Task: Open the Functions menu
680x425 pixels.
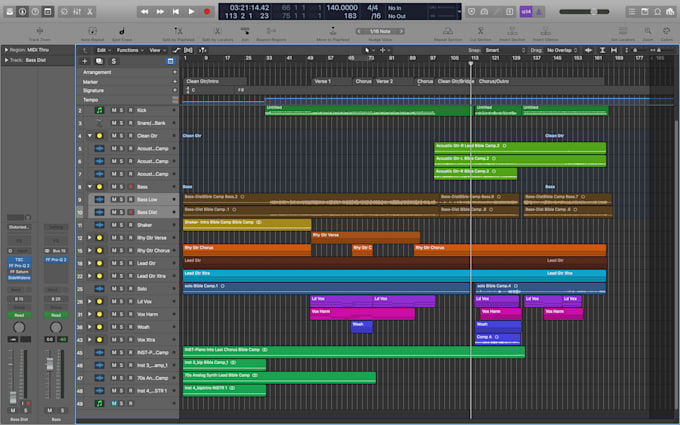Action: click(128, 48)
